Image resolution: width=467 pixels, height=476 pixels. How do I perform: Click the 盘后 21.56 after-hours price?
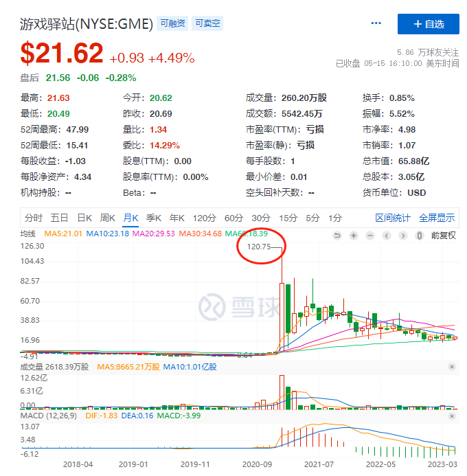point(58,78)
